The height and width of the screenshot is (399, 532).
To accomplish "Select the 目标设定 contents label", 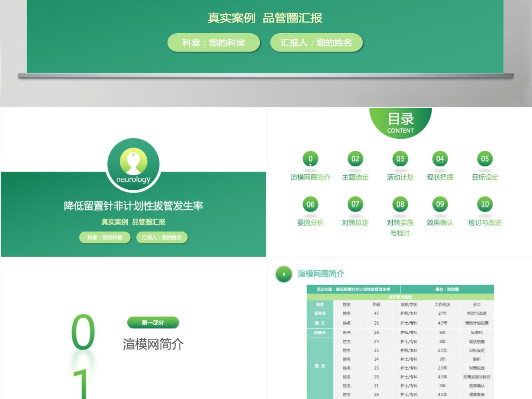I will (485, 177).
